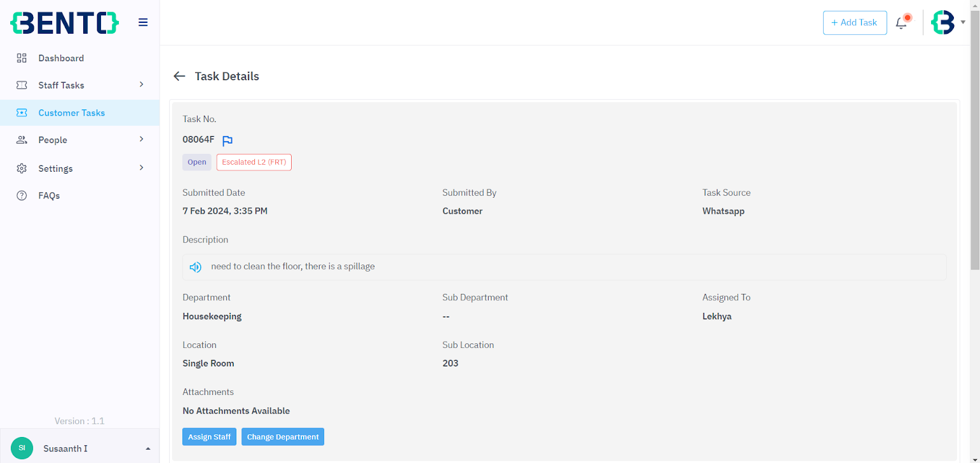Open the Staff Tasks menu item
Screen dimensions: 980x463
(x=79, y=85)
